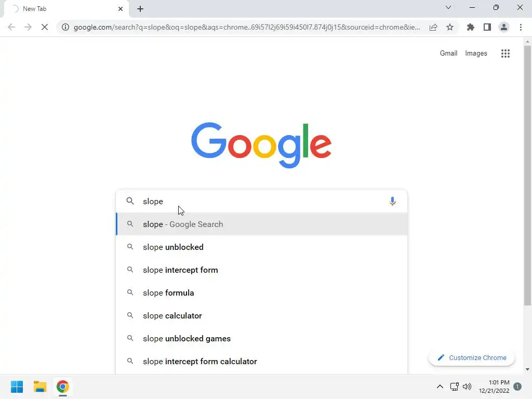The image size is (532, 399).
Task: Stop loading the page
Action: [x=45, y=27]
